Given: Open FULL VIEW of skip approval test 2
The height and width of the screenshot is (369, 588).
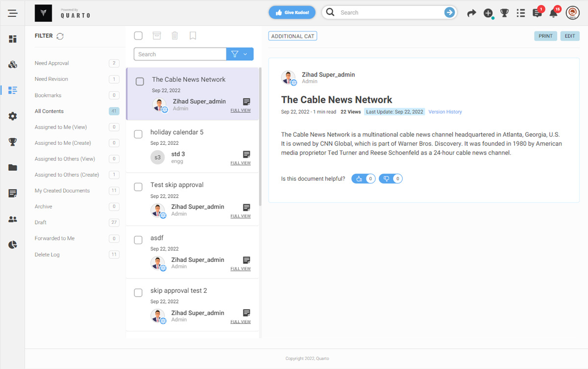Looking at the screenshot, I should 241,322.
